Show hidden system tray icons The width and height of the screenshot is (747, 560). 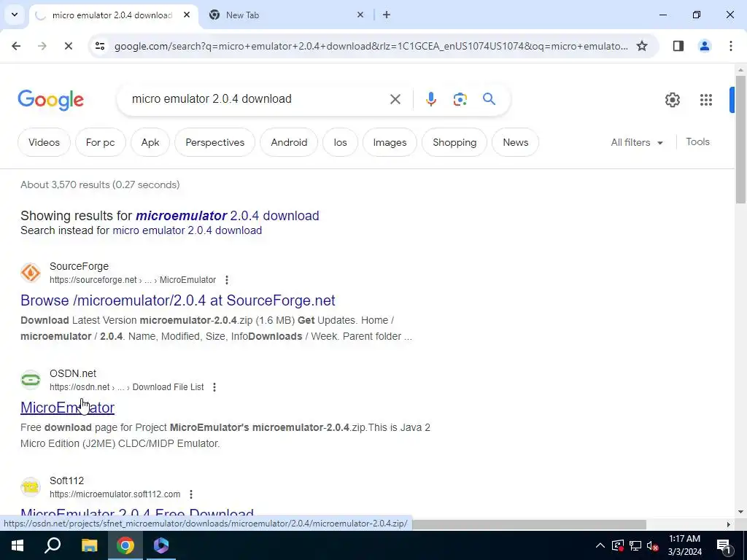600,545
